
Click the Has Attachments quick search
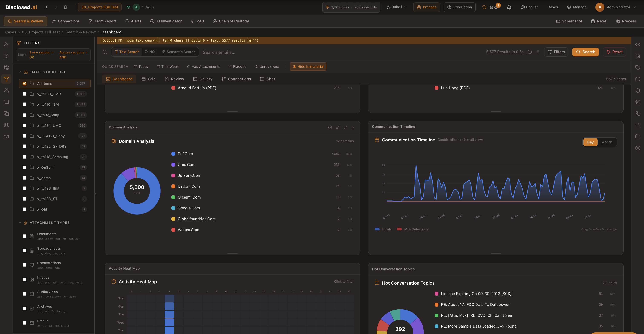pyautogui.click(x=204, y=66)
